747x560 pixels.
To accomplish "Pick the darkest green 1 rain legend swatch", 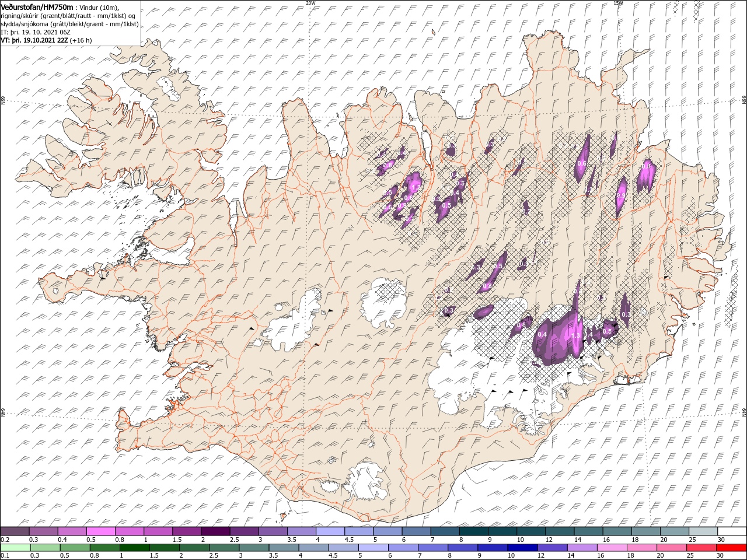I will (134, 548).
